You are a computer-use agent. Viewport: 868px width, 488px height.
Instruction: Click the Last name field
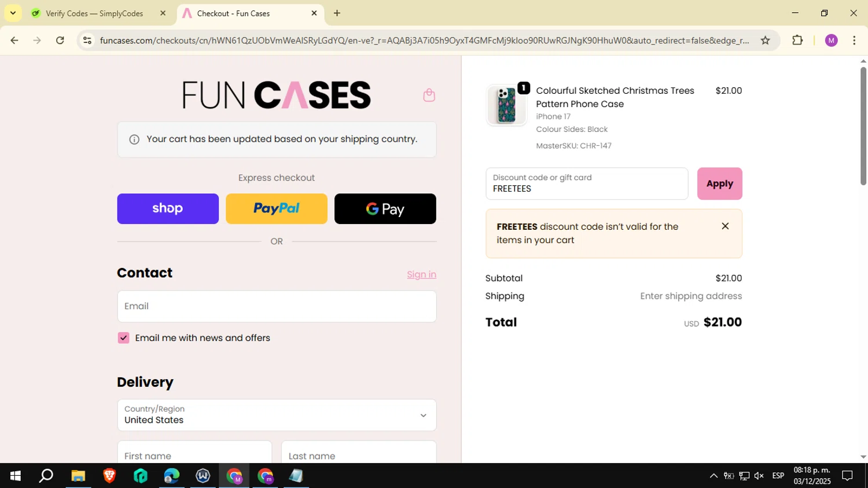pos(359,455)
